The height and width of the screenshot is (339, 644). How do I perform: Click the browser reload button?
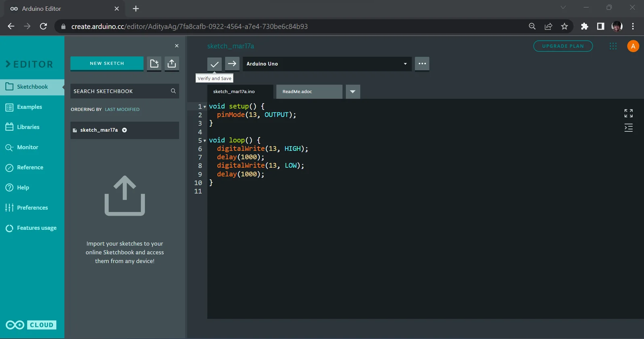pyautogui.click(x=43, y=26)
